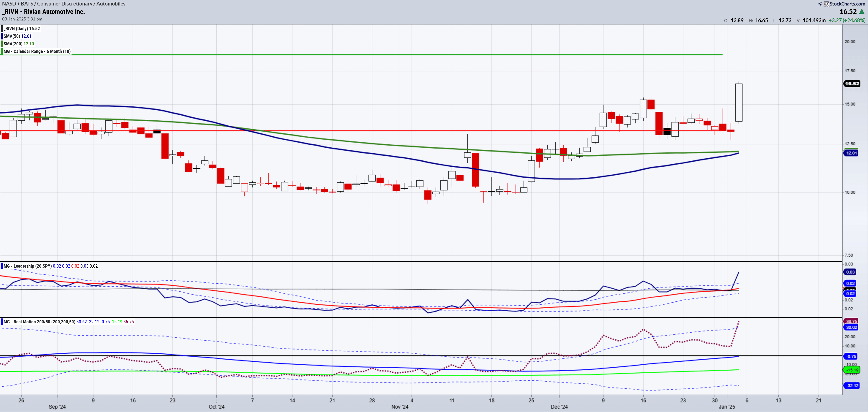Click the 17.50 price axis label
The image size is (868, 412).
[850, 71]
